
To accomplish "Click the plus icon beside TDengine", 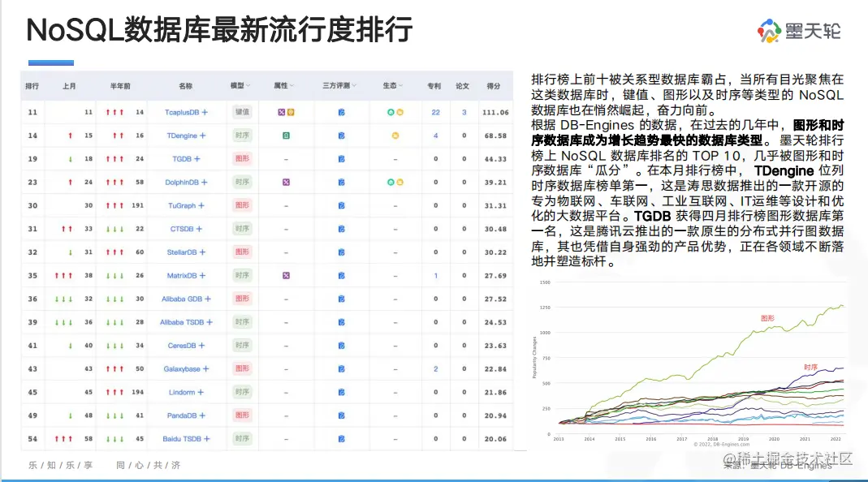I will (203, 136).
